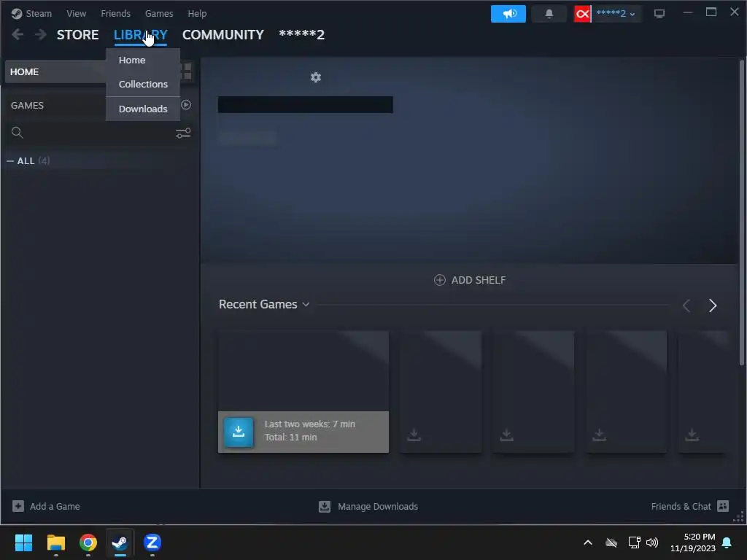Viewport: 747px width, 560px height.
Task: Click ADD SHELF
Action: [x=470, y=280]
